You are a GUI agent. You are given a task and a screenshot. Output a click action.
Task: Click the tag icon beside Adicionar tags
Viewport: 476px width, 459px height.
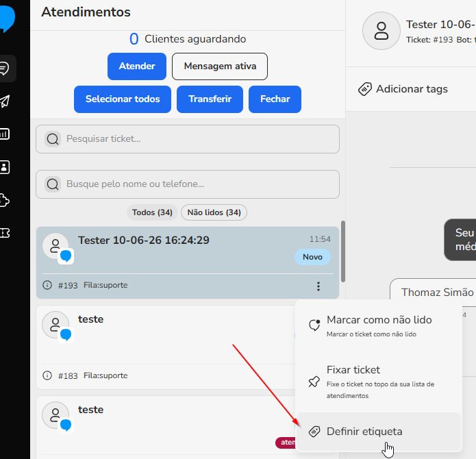point(365,89)
